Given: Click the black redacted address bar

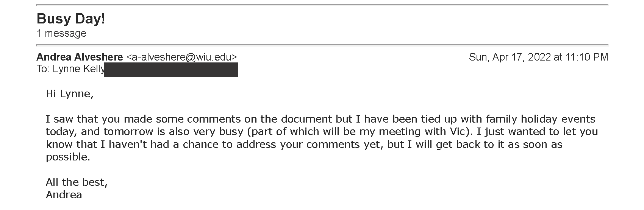Looking at the screenshot, I should (171, 70).
